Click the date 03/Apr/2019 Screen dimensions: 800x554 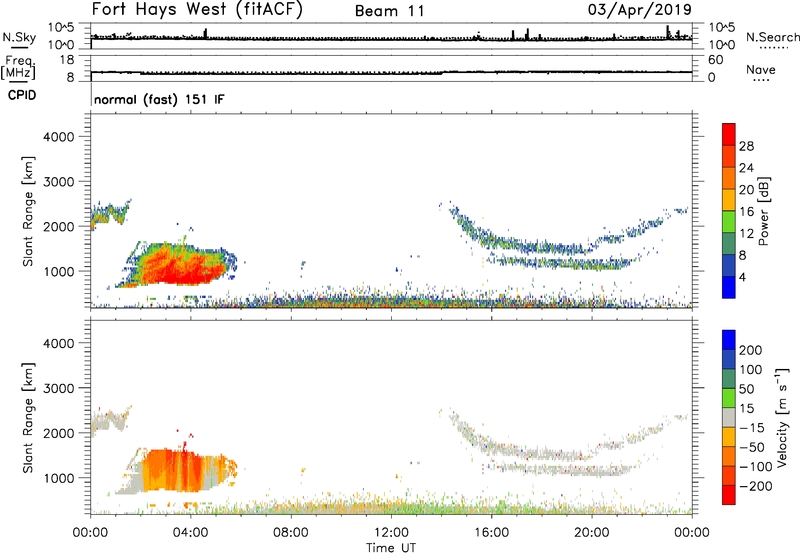(640, 9)
